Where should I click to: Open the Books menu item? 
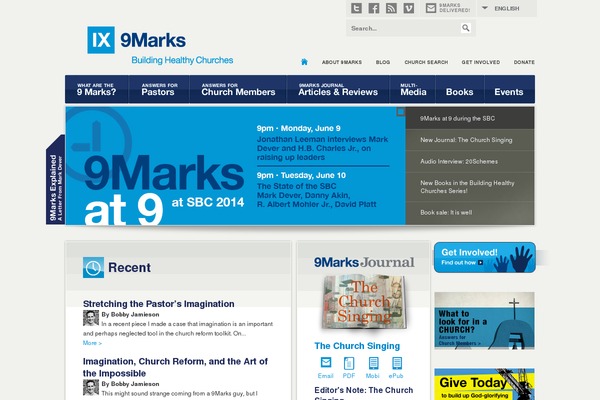[x=460, y=91]
